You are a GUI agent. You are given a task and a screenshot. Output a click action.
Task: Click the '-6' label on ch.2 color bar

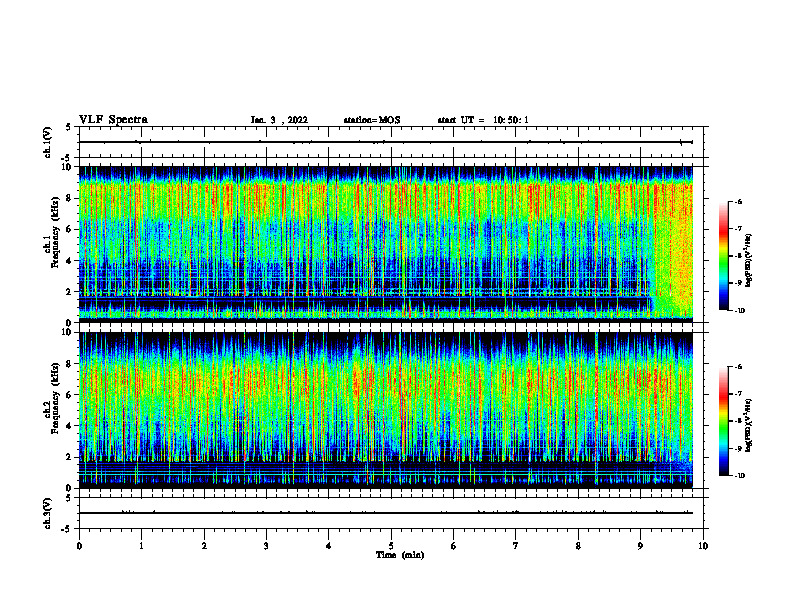(x=738, y=367)
